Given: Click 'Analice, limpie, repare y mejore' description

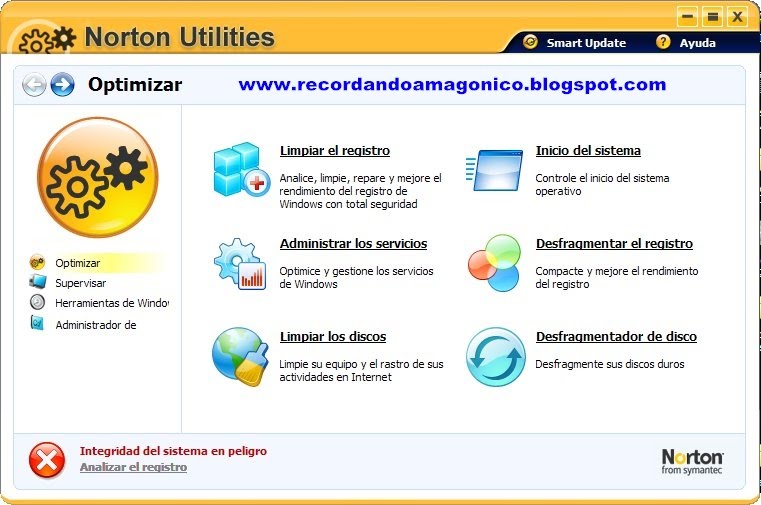Looking at the screenshot, I should coord(360,191).
